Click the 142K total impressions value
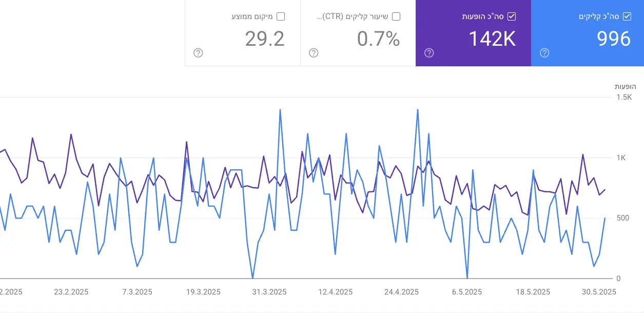 click(492, 39)
